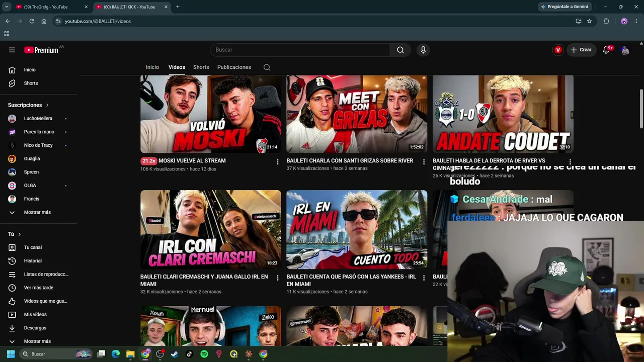
Task: Open Ver más tarde playlist
Action: pyautogui.click(x=38, y=288)
